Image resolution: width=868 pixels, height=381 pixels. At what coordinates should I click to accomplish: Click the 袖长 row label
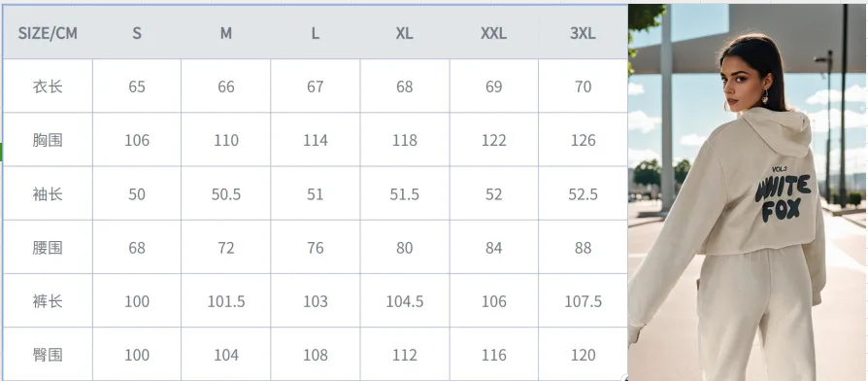click(48, 193)
